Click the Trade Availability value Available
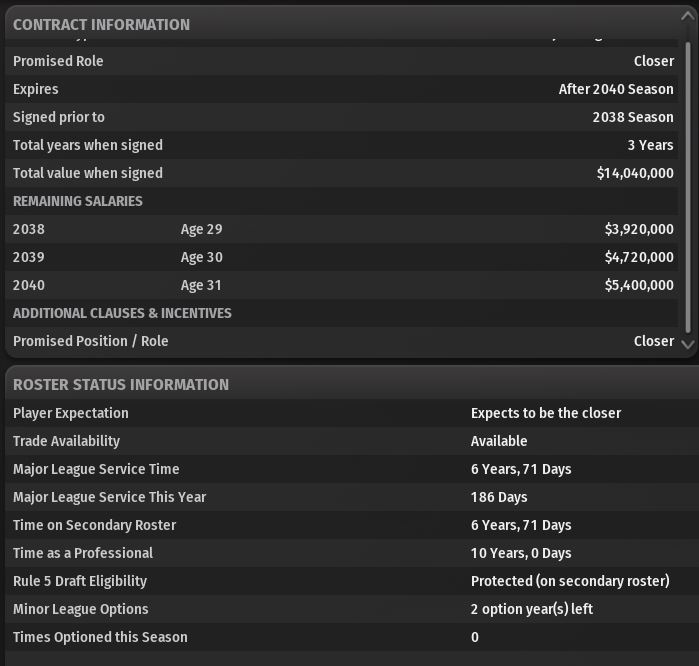 [x=499, y=441]
